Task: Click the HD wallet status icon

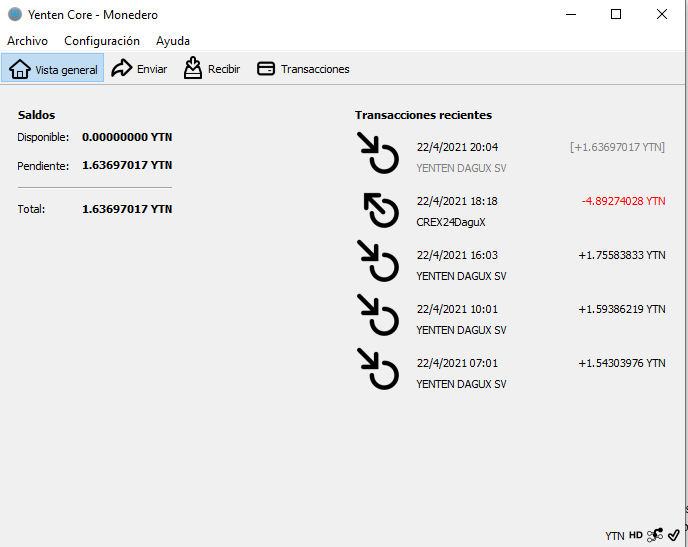Action: coord(636,535)
